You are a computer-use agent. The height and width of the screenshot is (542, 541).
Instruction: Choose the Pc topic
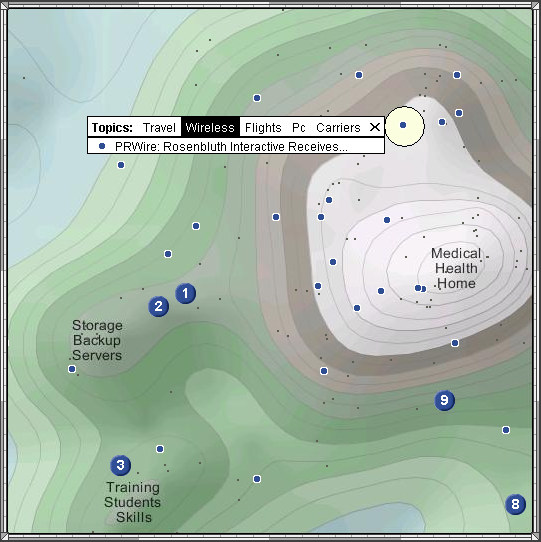point(299,128)
